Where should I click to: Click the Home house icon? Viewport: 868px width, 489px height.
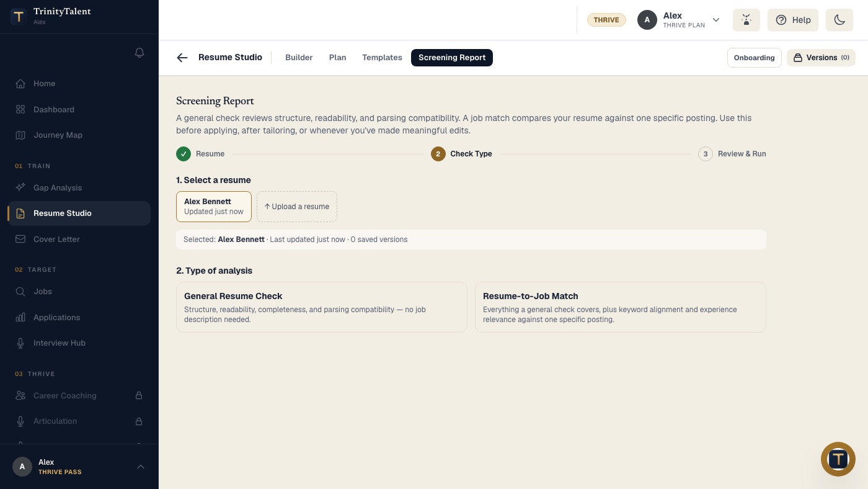20,84
